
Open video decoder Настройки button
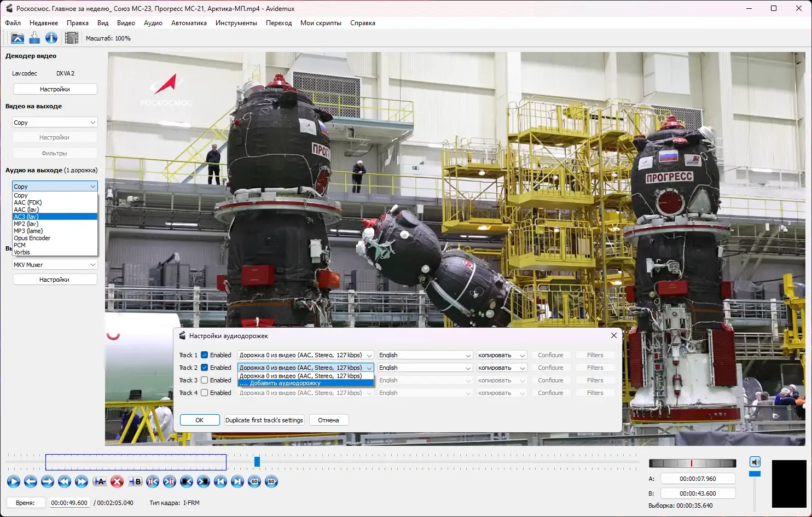(55, 89)
